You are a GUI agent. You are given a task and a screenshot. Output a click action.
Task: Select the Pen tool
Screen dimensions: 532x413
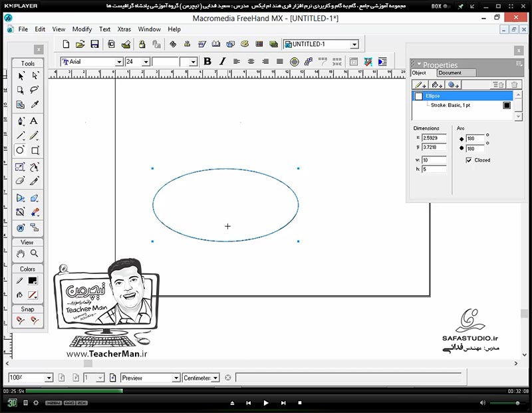point(21,121)
